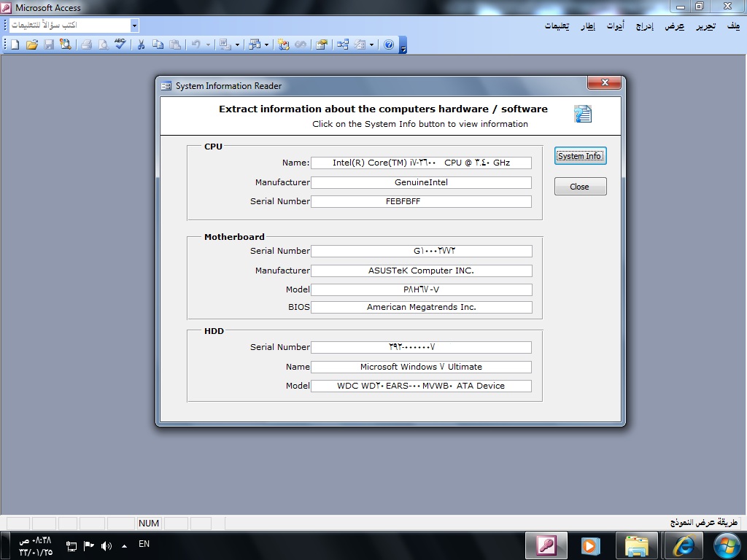Click the greyed-out script editor icon
The height and width of the screenshot is (560, 747).
tap(301, 44)
